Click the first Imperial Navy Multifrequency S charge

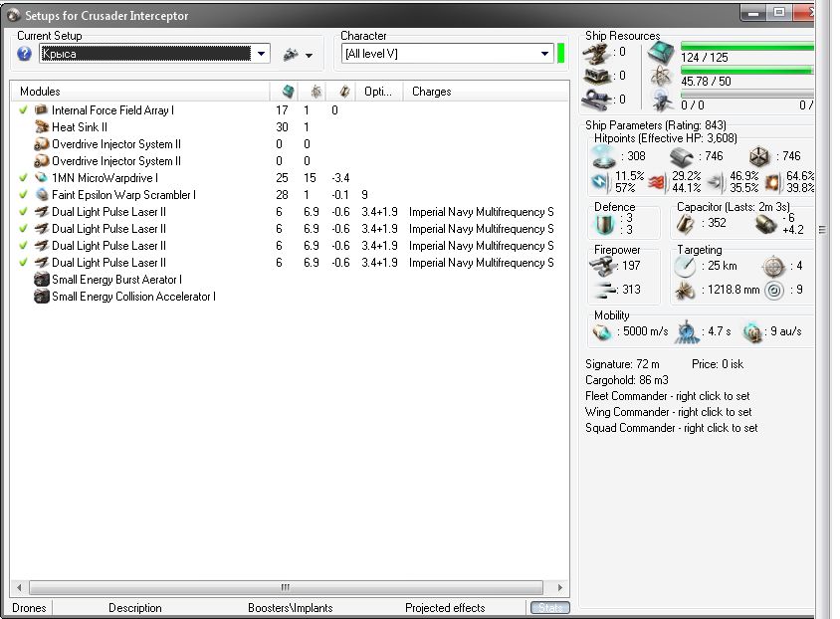point(481,212)
